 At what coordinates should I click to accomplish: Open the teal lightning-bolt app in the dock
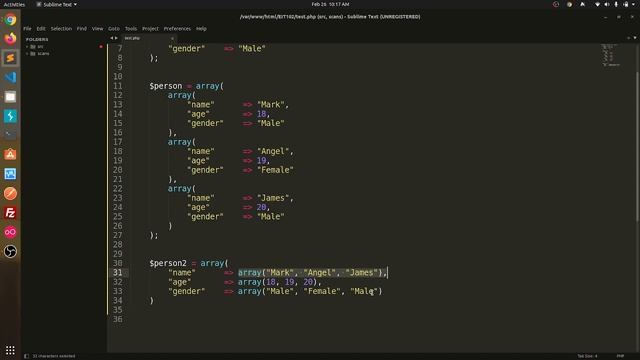(x=10, y=116)
